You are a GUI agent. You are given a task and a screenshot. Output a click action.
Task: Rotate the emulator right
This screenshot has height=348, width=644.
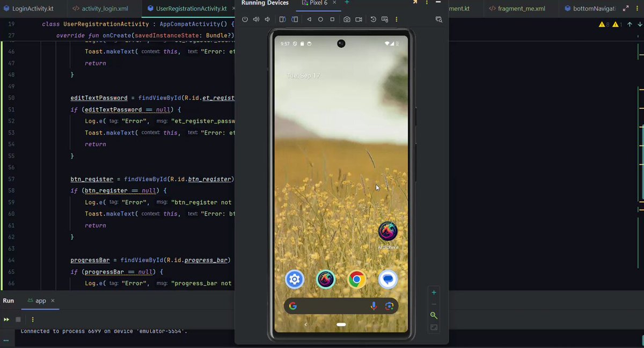pos(294,19)
